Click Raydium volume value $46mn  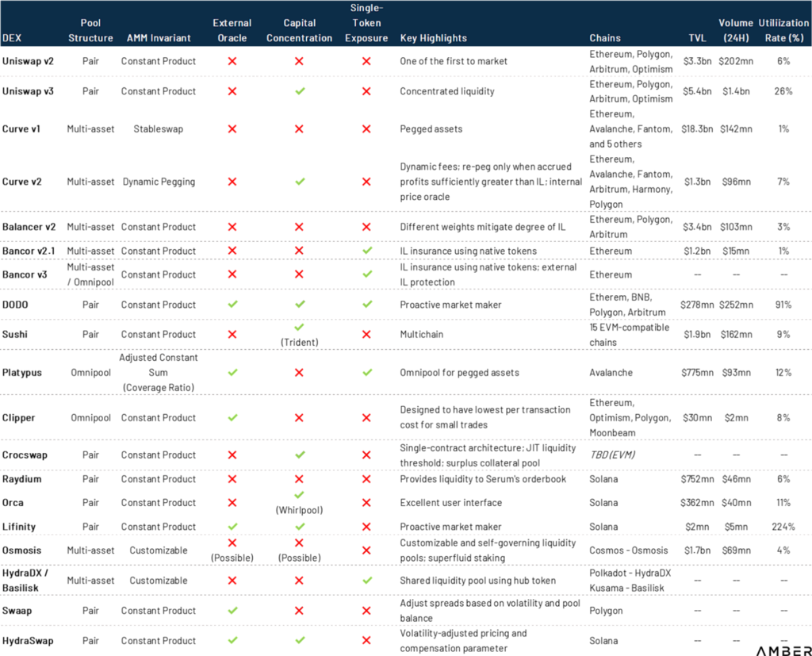click(x=736, y=479)
